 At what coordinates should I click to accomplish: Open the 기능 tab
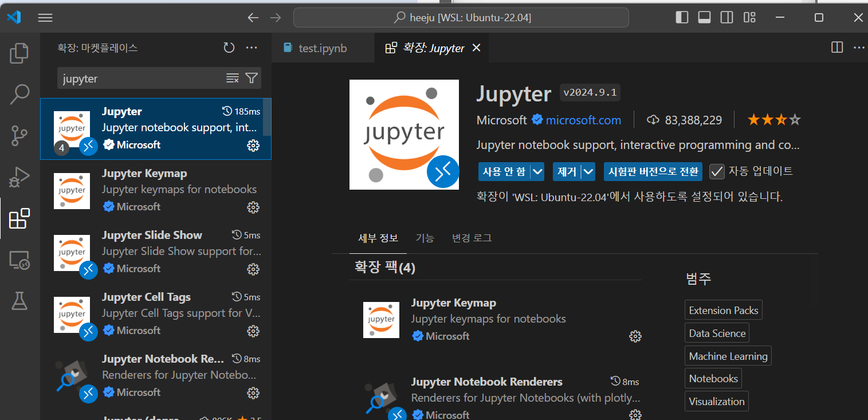tap(425, 238)
